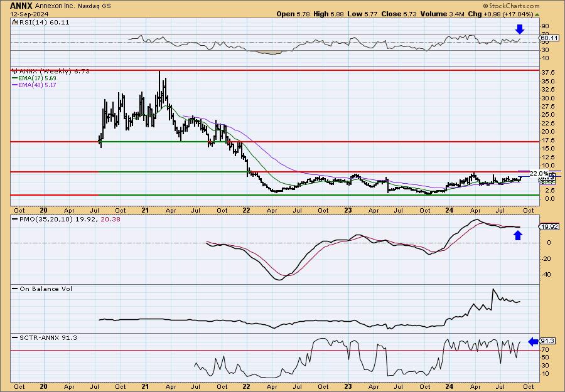Click the black PMO legend line marker
Viewport: 565px width, 392px height.
pyautogui.click(x=15, y=219)
